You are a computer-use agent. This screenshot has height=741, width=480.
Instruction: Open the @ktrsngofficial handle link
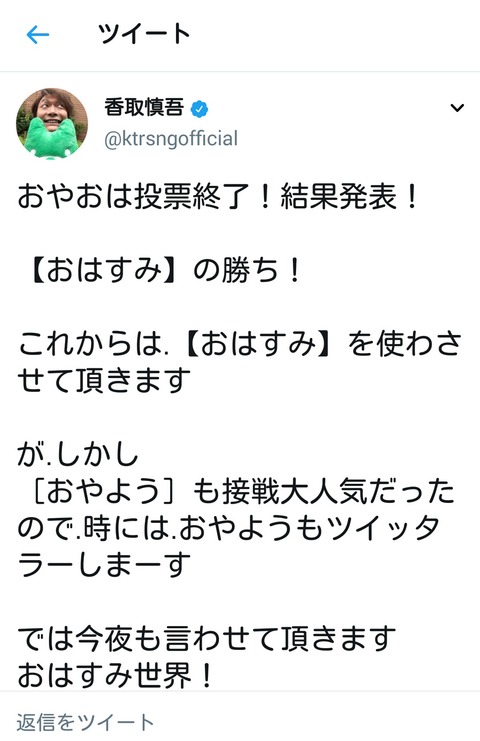pos(171,139)
